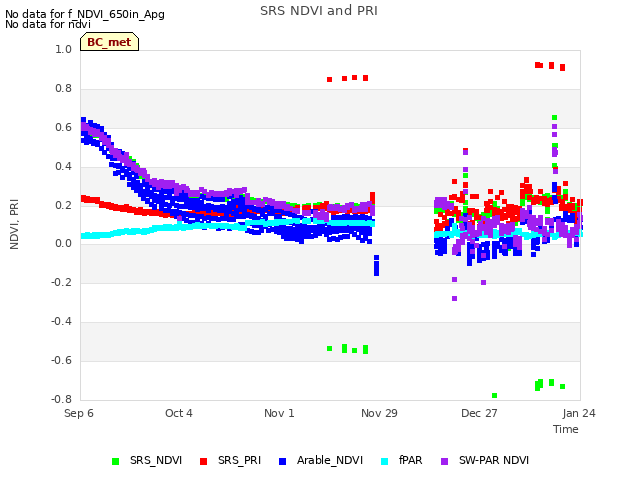Click the -0.2 y-axis tick label
This screenshot has width=640, height=480.
click(x=61, y=282)
